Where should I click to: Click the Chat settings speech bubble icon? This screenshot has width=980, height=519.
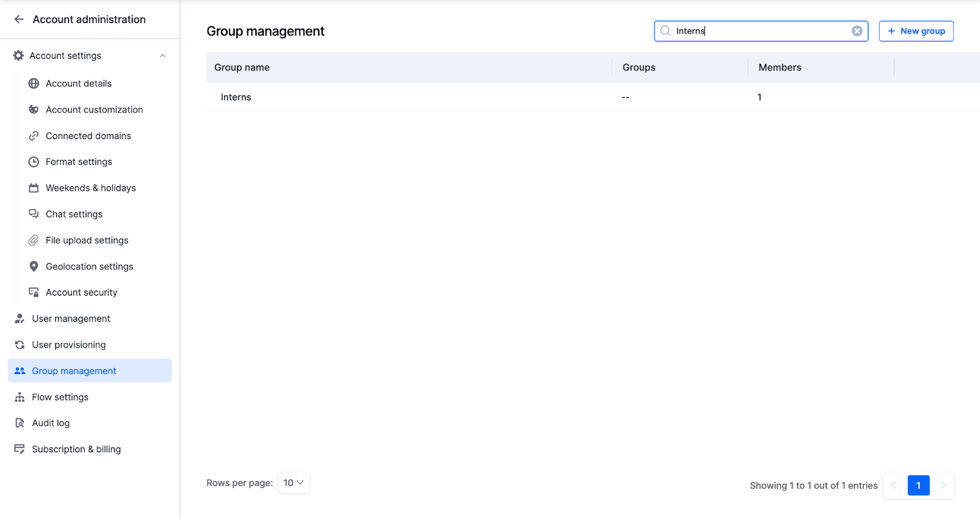click(x=34, y=214)
